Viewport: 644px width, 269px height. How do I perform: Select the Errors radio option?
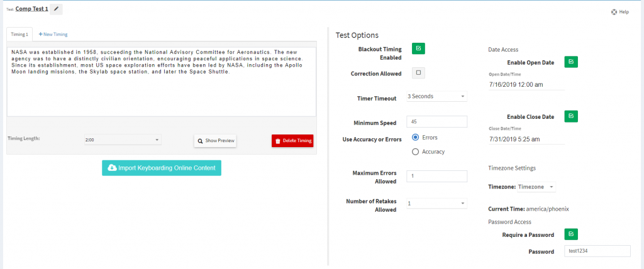click(415, 137)
